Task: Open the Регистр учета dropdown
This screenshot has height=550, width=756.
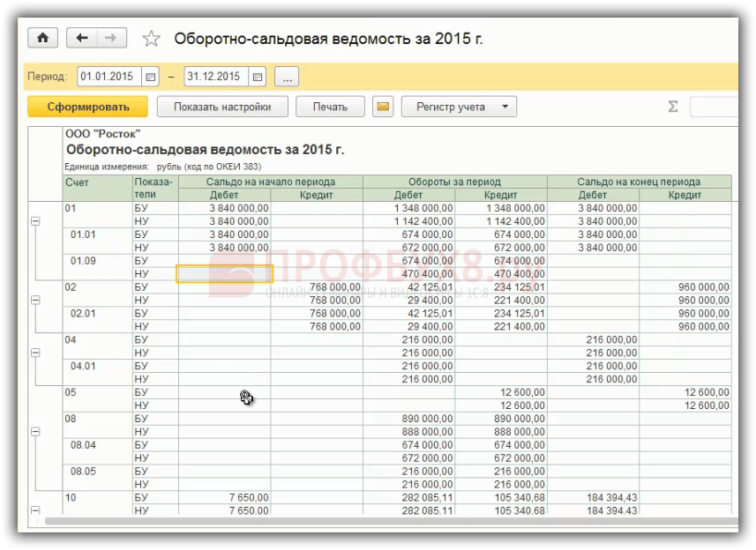Action: tap(459, 107)
